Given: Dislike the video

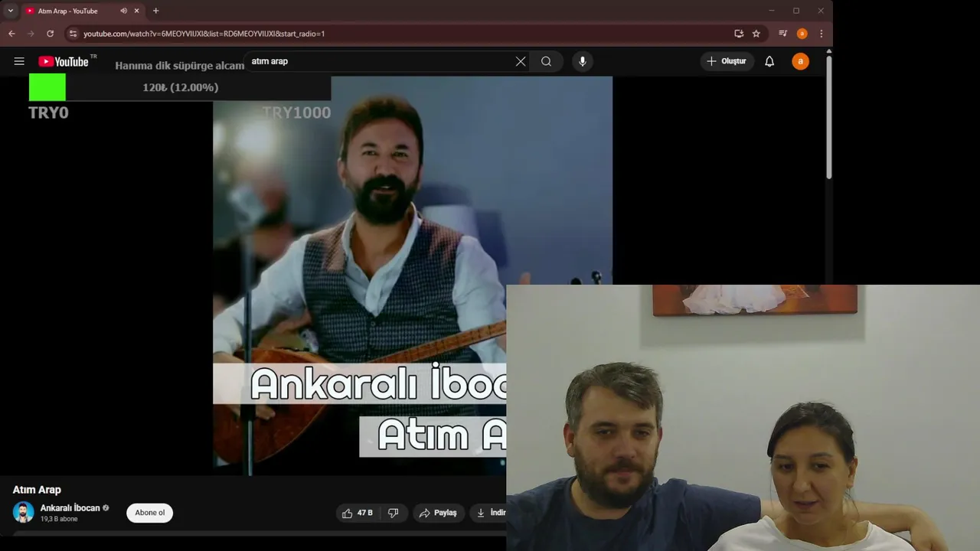Looking at the screenshot, I should tap(393, 513).
